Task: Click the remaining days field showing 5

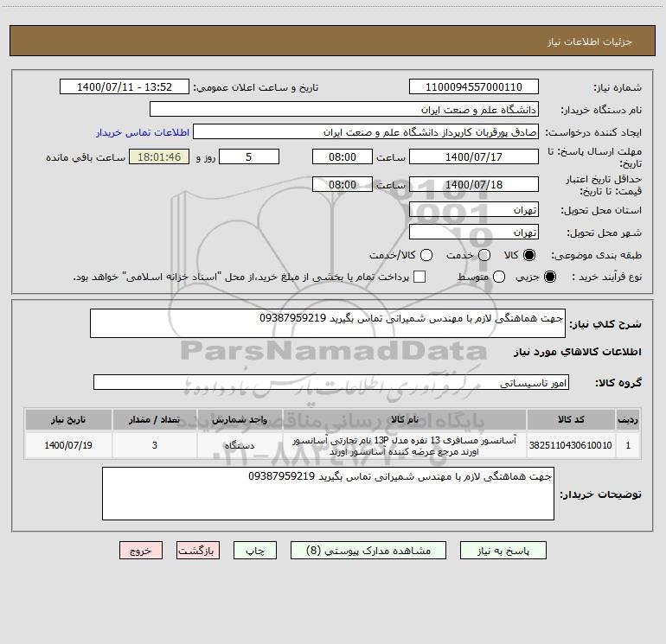Action: (249, 156)
